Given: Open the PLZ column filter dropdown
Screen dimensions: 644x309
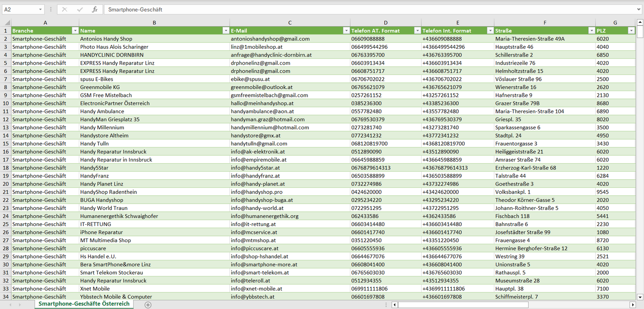Looking at the screenshot, I should tap(631, 31).
